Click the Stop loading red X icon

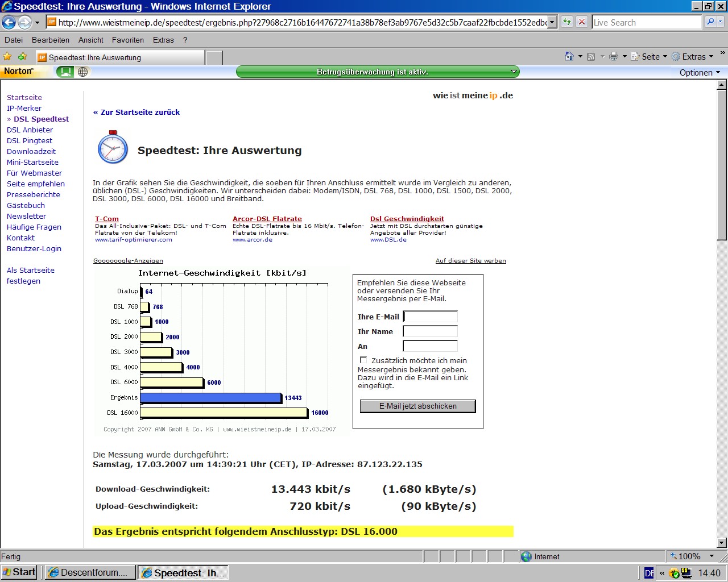[x=582, y=22]
